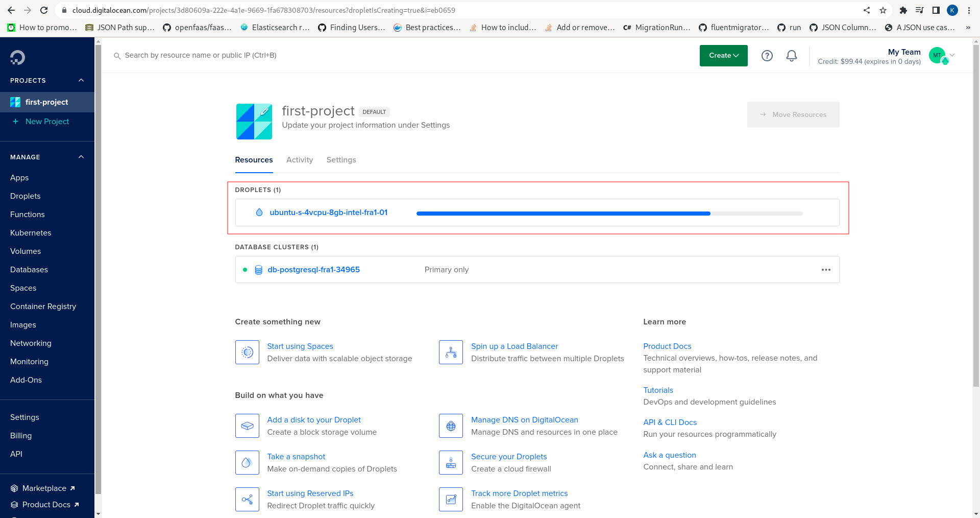This screenshot has width=980, height=518.
Task: Open the API & CLI Docs link
Action: coord(670,422)
